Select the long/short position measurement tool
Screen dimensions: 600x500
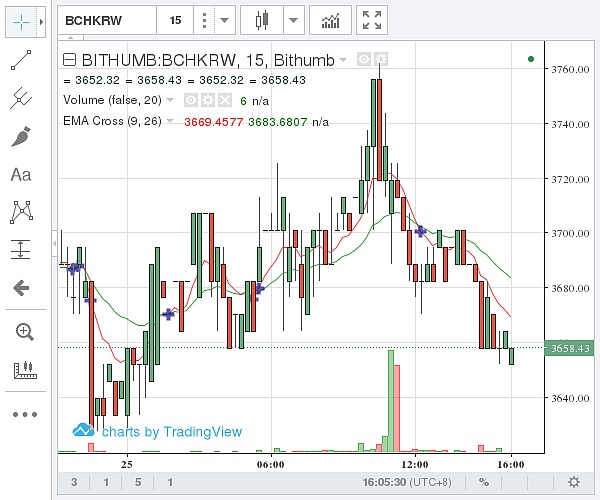pyautogui.click(x=21, y=249)
